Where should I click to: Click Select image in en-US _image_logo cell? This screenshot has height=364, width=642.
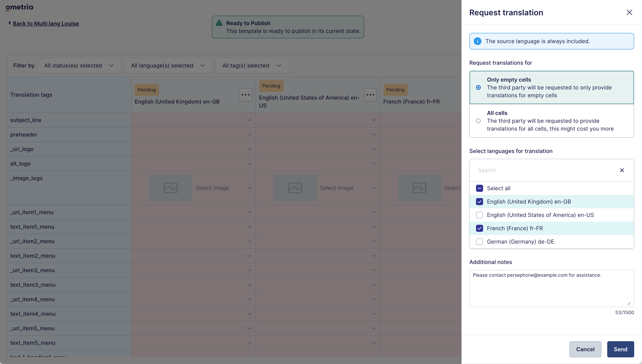tap(336, 188)
